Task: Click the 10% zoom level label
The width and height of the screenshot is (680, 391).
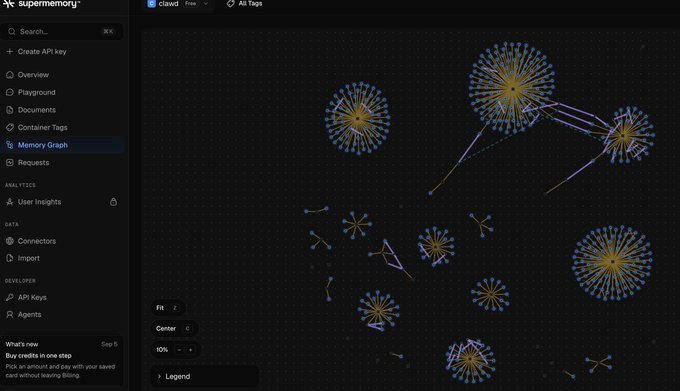Action: 162,350
